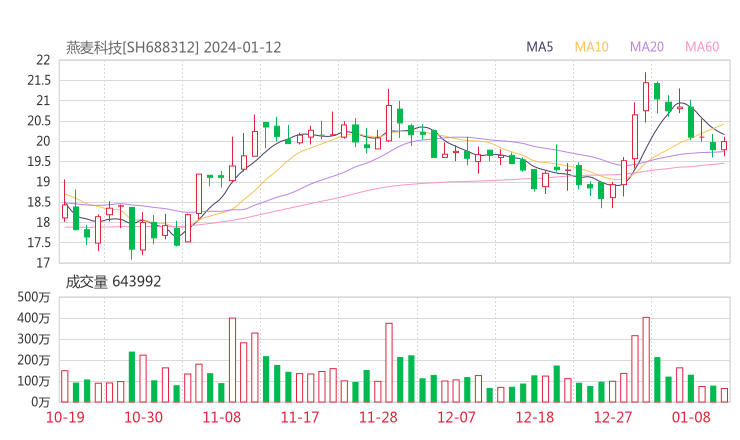The image size is (740, 440).
Task: Click the 11-28 date label
Action: (378, 417)
